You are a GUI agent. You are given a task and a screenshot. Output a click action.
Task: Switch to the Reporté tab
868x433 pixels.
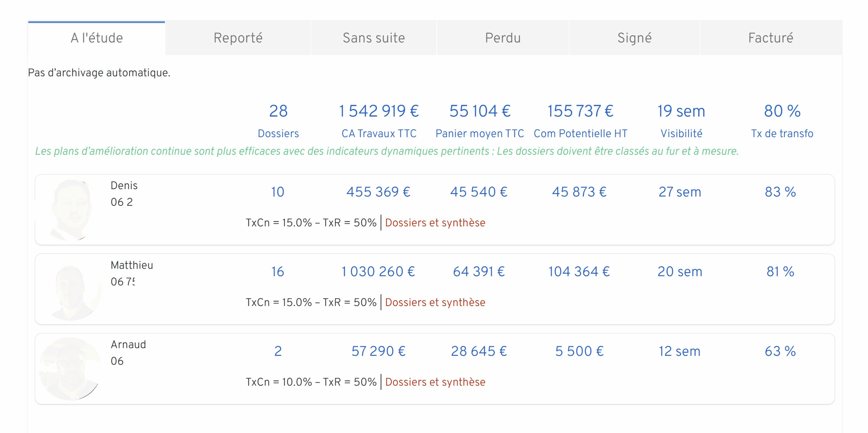(238, 38)
